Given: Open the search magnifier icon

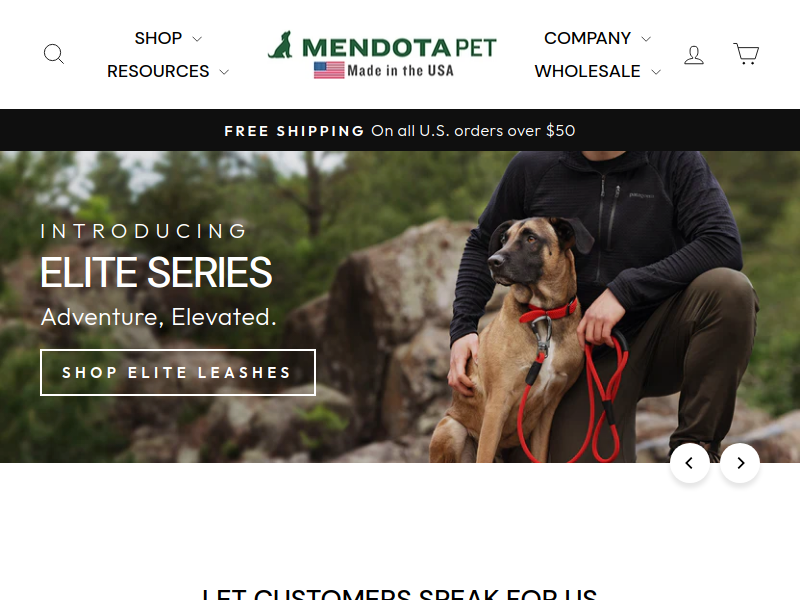Looking at the screenshot, I should pyautogui.click(x=54, y=54).
